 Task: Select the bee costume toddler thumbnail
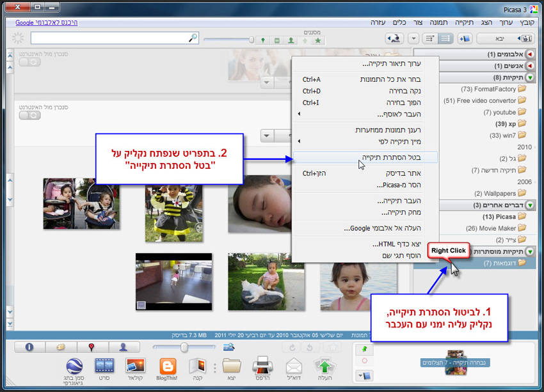174,213
